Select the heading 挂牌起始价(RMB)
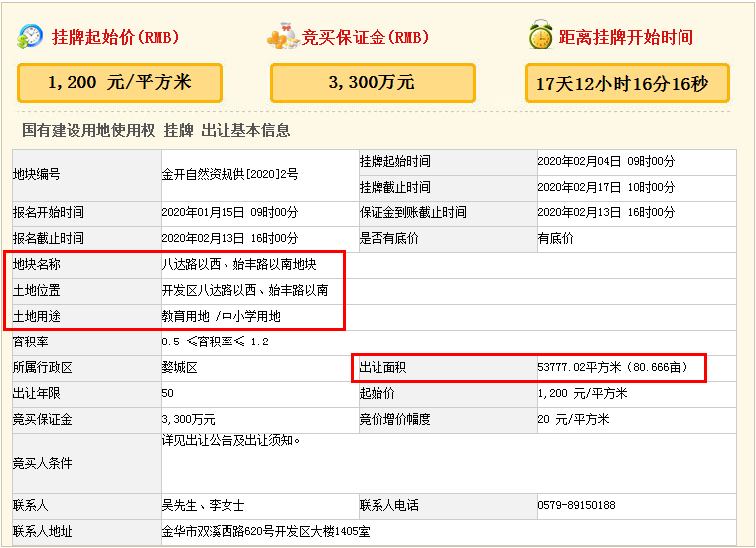The width and height of the screenshot is (756, 548). coord(115,37)
